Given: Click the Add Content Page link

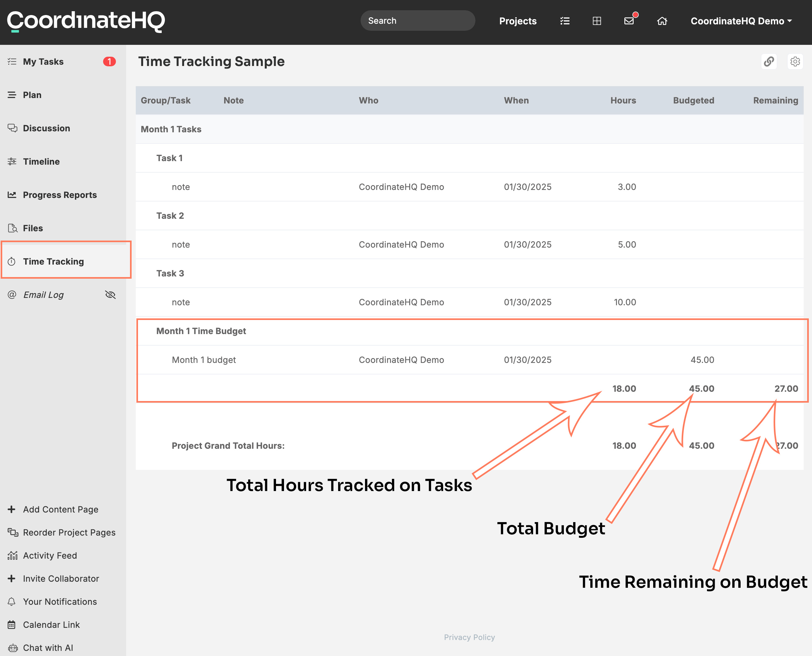Looking at the screenshot, I should point(61,509).
